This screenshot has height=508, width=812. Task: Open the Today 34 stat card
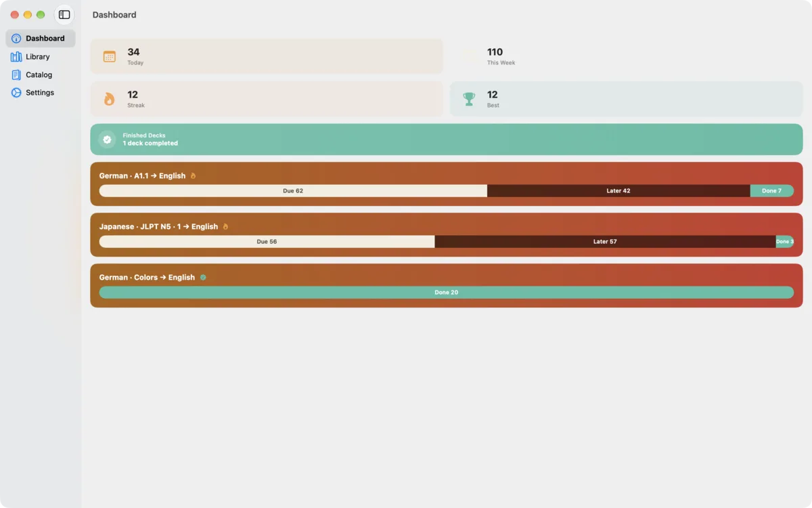click(267, 56)
